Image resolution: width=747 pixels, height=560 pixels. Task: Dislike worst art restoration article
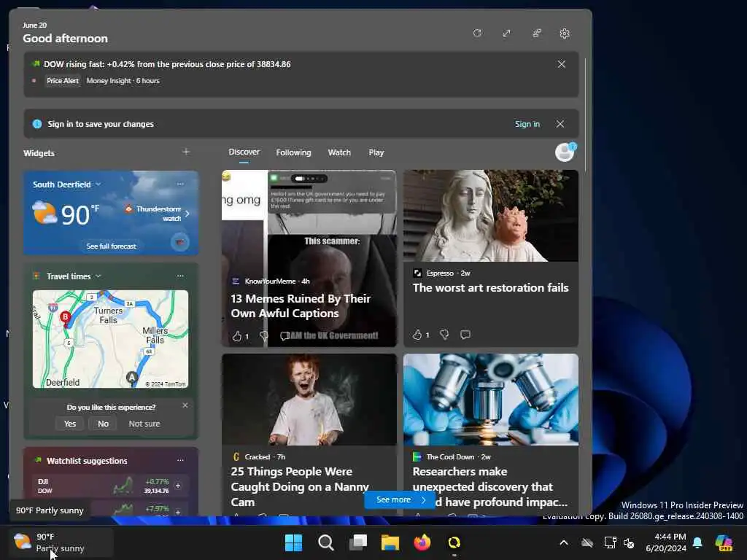click(444, 335)
